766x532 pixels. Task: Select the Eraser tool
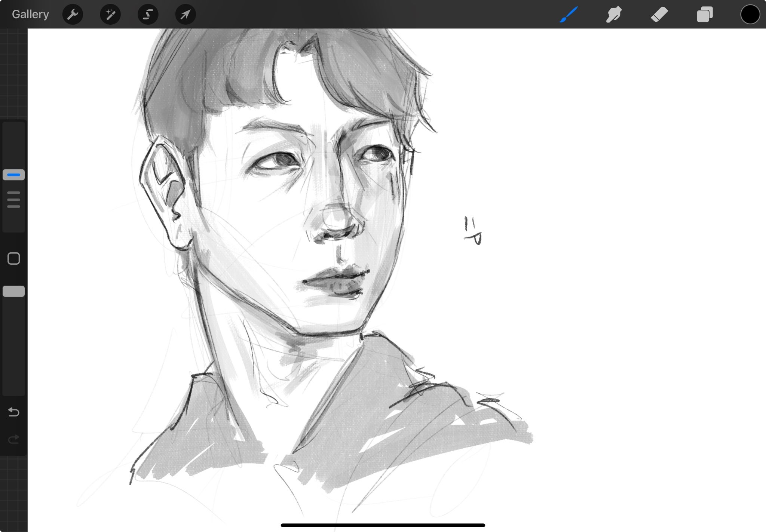tap(659, 15)
